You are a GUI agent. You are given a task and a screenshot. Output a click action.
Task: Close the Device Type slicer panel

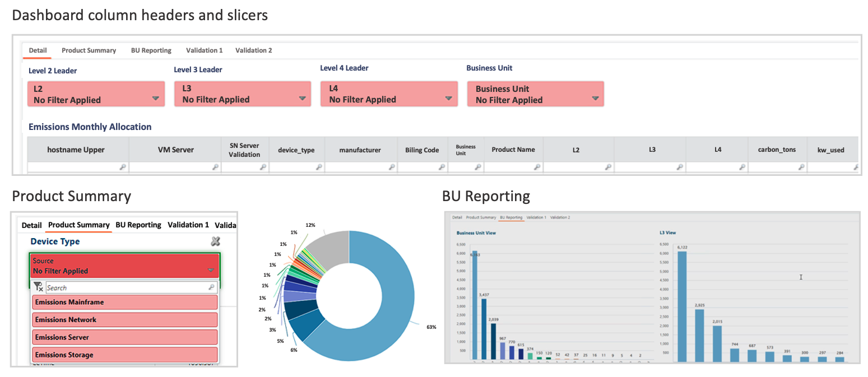click(x=215, y=241)
